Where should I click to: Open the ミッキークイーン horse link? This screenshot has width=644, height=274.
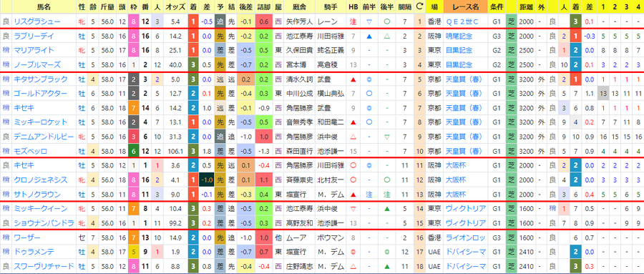coord(40,209)
